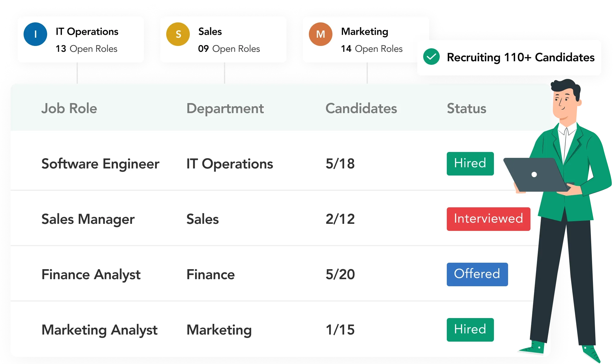Open the IT Operations open roles card
This screenshot has width=613, height=364.
81,39
